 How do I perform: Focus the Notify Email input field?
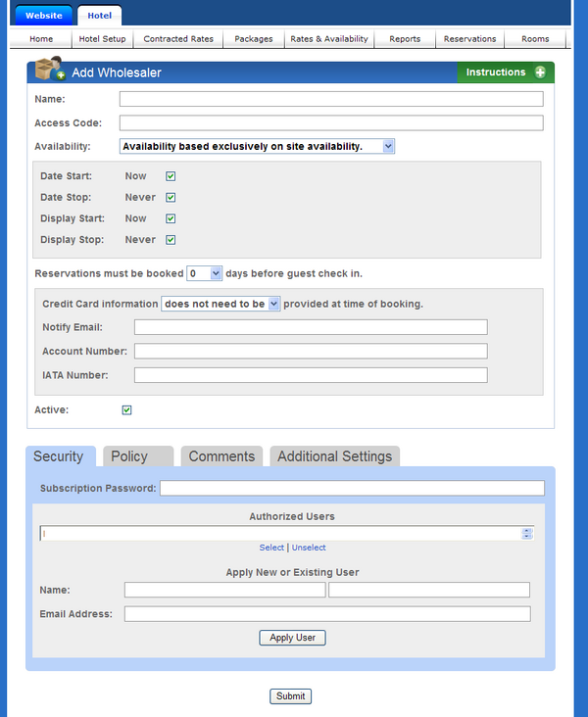coord(311,327)
